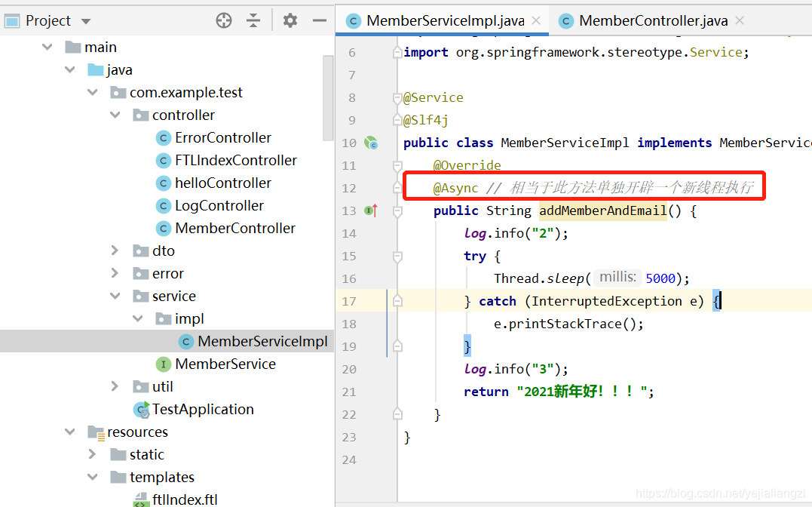The width and height of the screenshot is (812, 507).
Task: Select TestApplication run class icon
Action: pos(142,410)
